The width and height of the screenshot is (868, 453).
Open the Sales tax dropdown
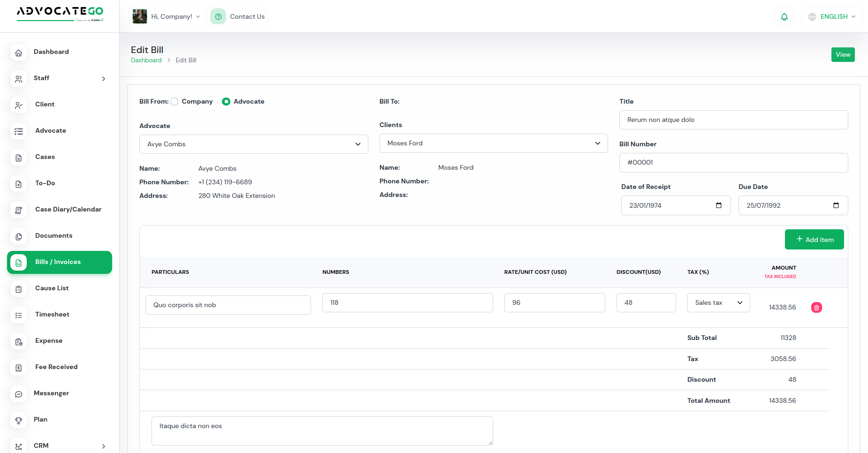click(718, 303)
